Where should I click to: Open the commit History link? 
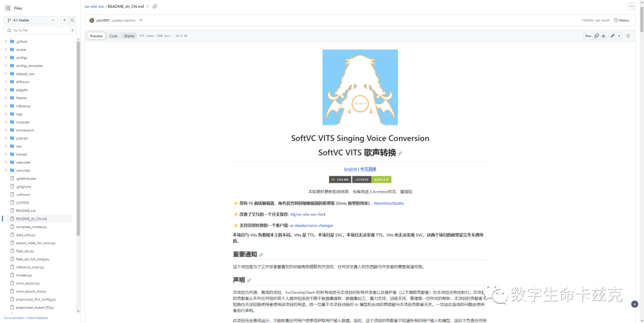[x=621, y=20]
